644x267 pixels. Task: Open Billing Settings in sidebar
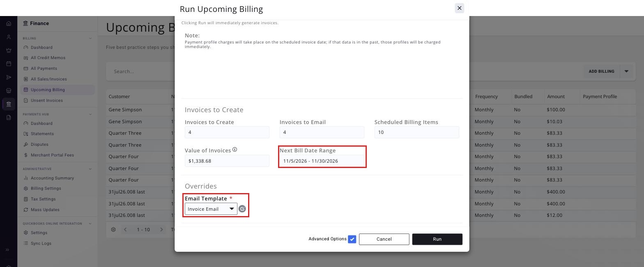(46, 189)
